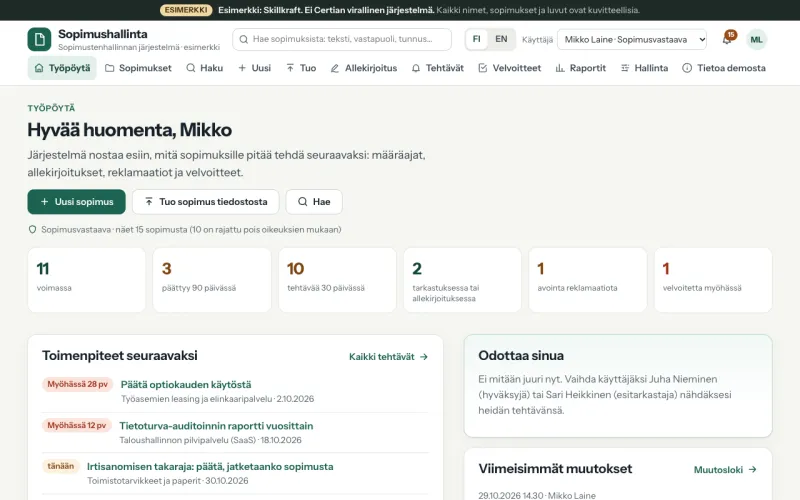The height and width of the screenshot is (500, 800).
Task: Click the magnifier icon beside Haku
Action: [190, 68]
